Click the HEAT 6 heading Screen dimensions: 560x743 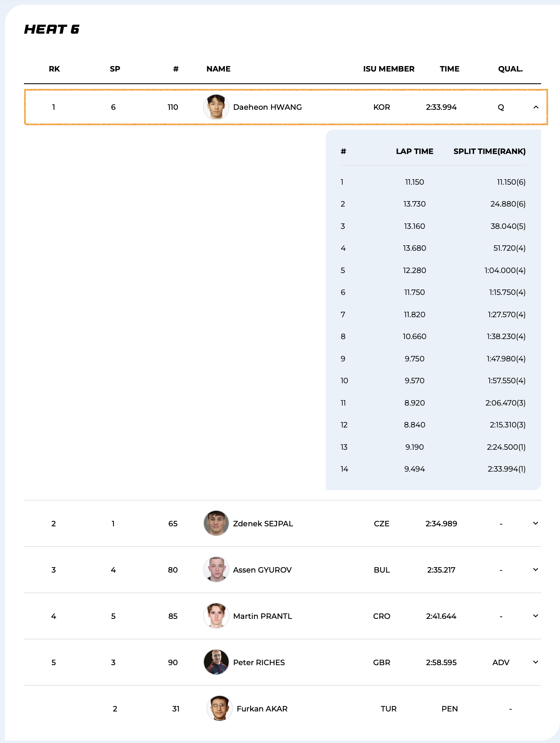point(52,29)
